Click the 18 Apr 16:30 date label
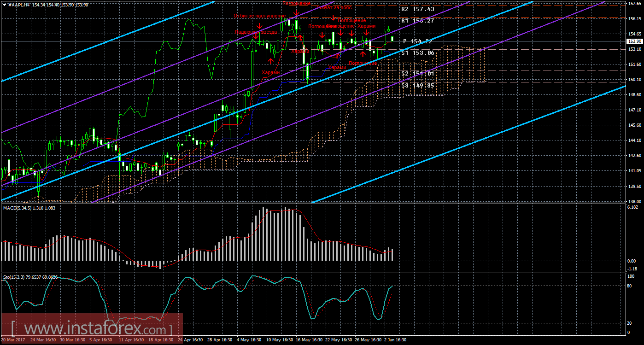The image size is (644, 345). coord(161,340)
